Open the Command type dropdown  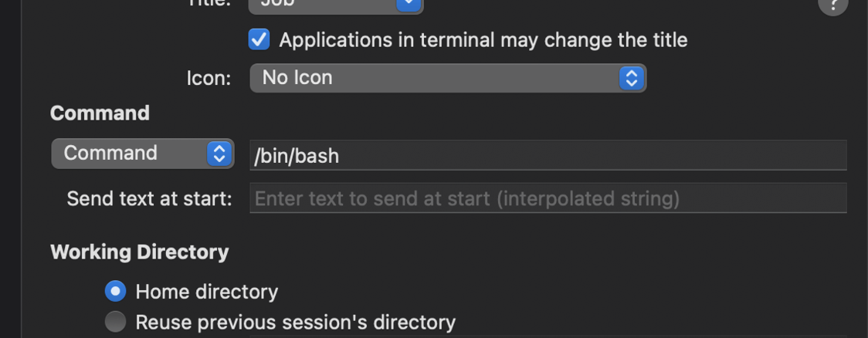(142, 154)
